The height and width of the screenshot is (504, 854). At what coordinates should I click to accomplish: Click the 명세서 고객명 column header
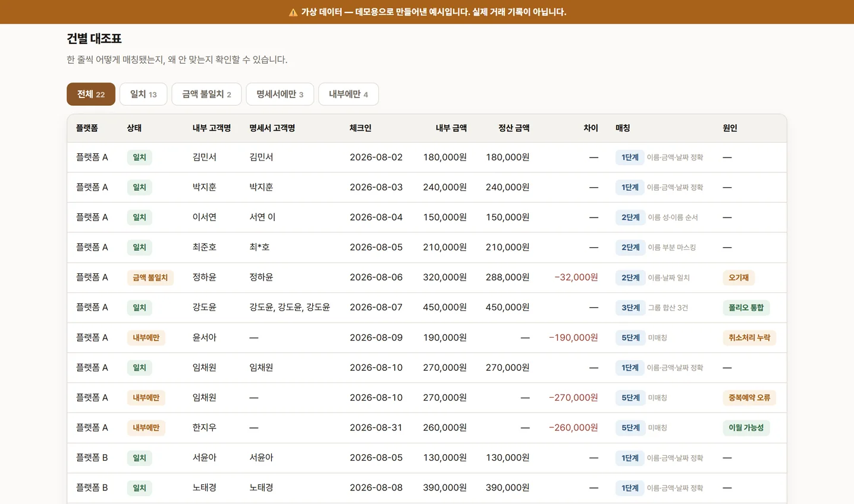[x=272, y=128]
